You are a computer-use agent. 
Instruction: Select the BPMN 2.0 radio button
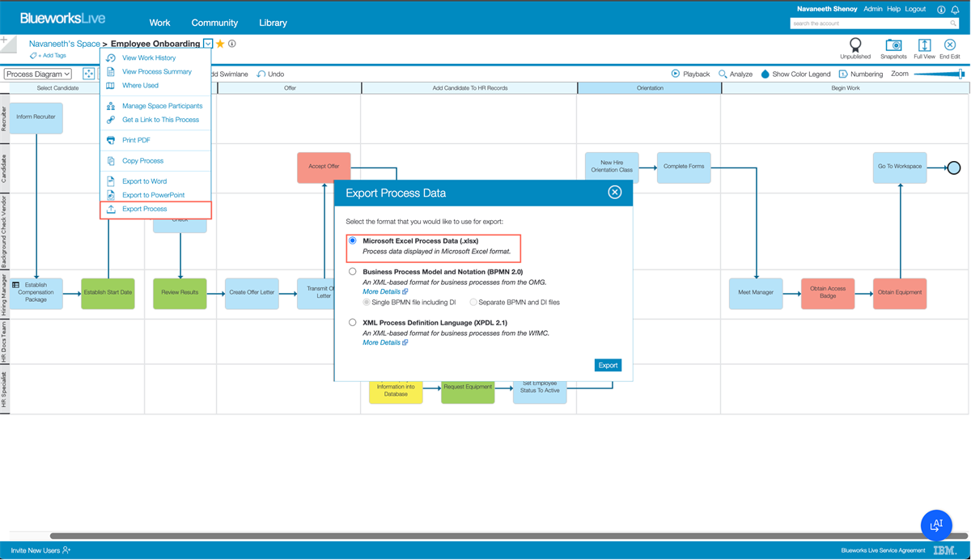pos(353,272)
